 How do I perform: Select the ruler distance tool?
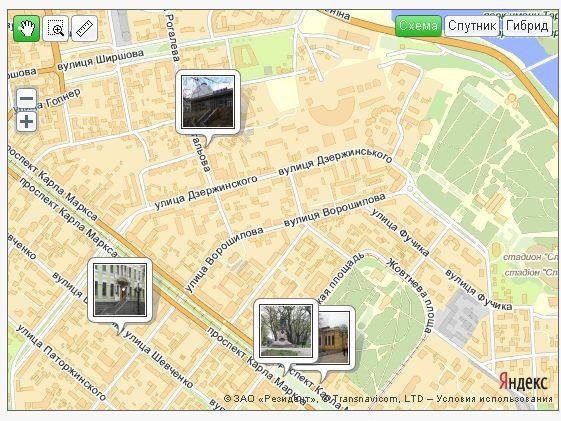(x=85, y=29)
